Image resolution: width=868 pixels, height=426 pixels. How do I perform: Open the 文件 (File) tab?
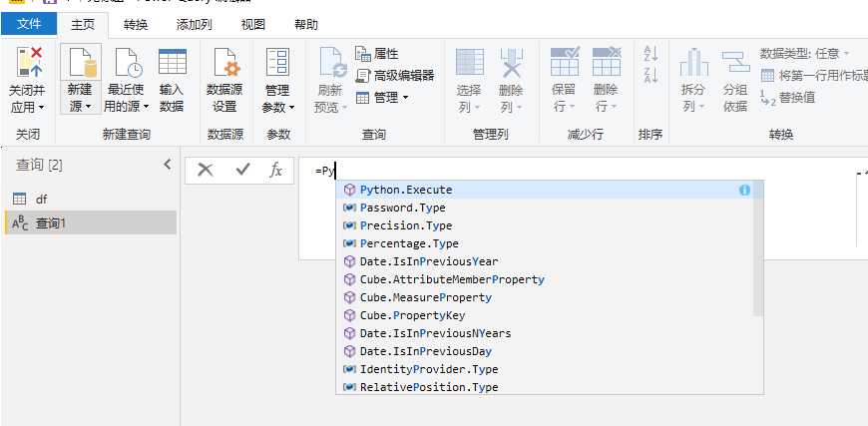[x=29, y=24]
